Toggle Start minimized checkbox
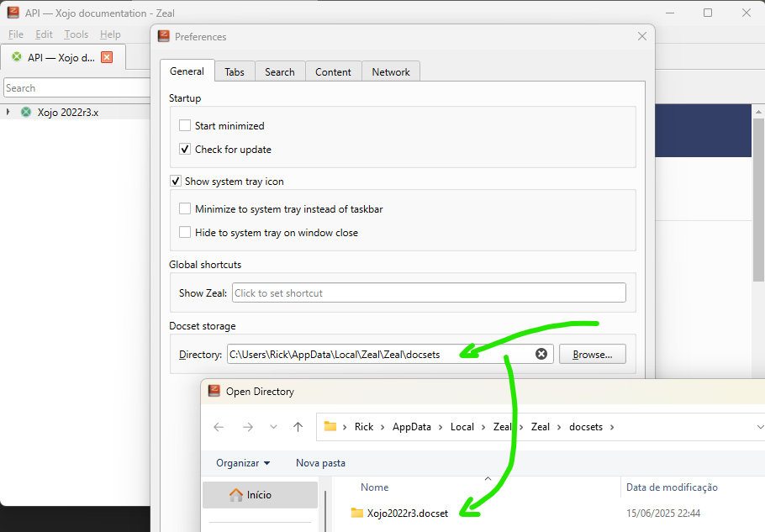This screenshot has width=765, height=532. point(185,125)
